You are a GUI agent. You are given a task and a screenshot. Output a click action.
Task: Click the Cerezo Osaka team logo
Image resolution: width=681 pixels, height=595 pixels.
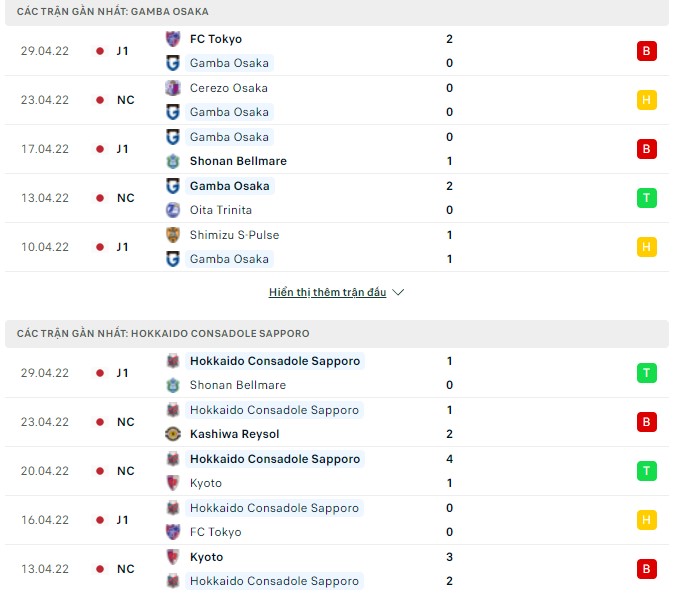tap(173, 88)
